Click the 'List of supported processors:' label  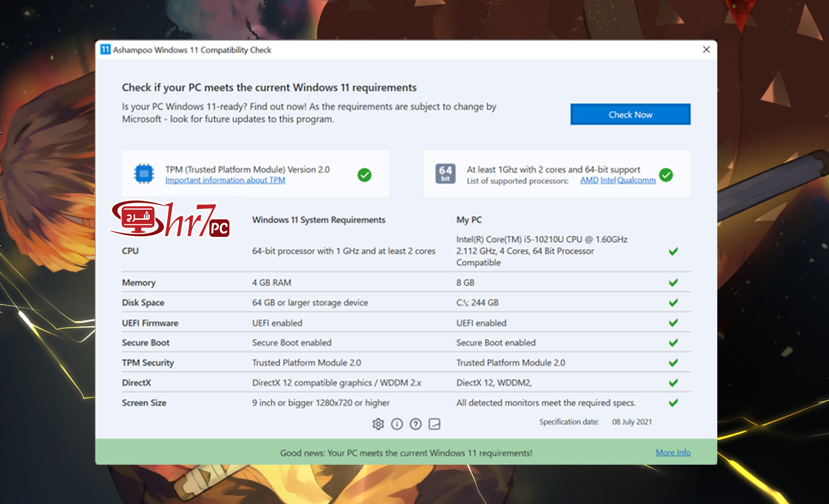[x=517, y=181]
